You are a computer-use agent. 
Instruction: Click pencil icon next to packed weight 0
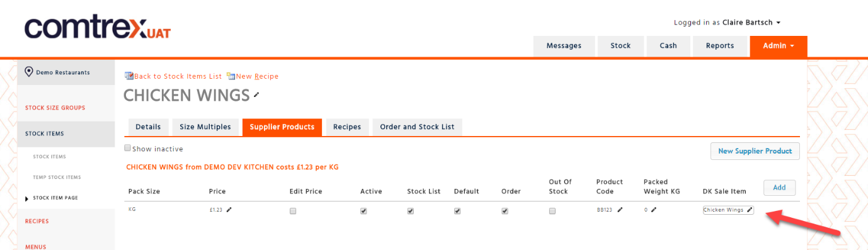point(653,210)
